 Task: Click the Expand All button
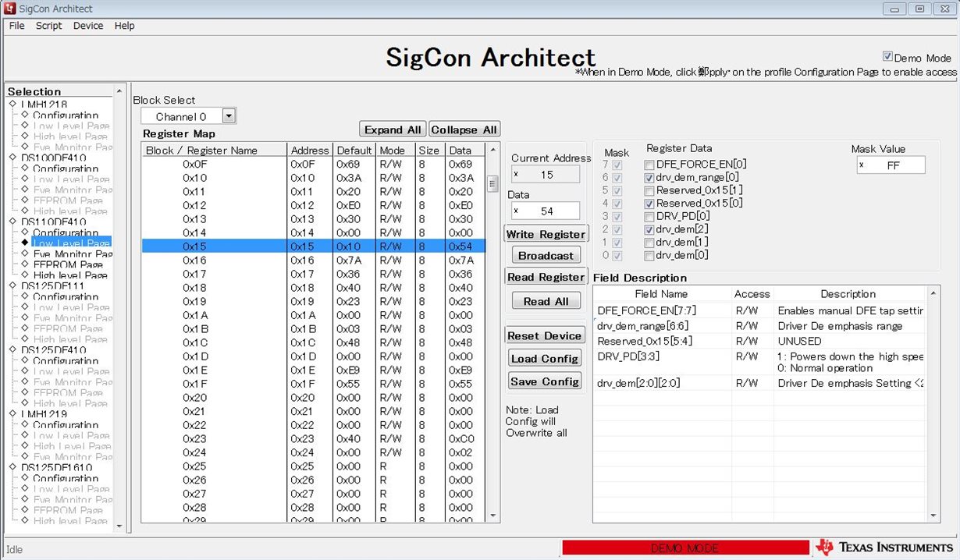coord(393,129)
